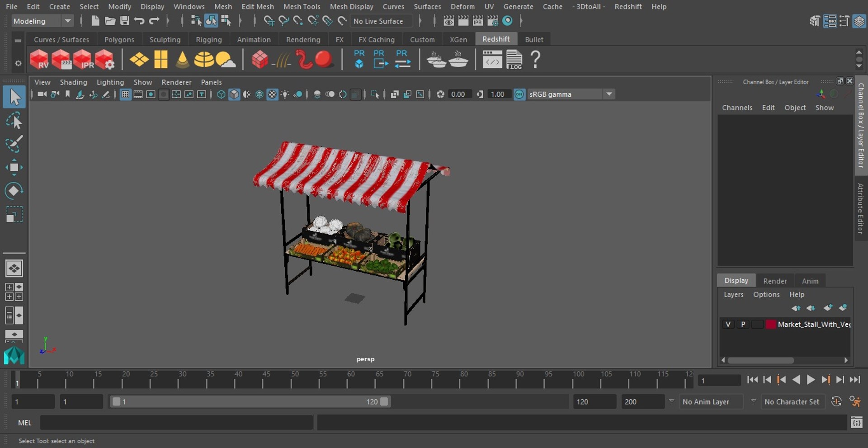
Task: Toggle wireframe shading in viewport toolbar
Action: [x=221, y=94]
